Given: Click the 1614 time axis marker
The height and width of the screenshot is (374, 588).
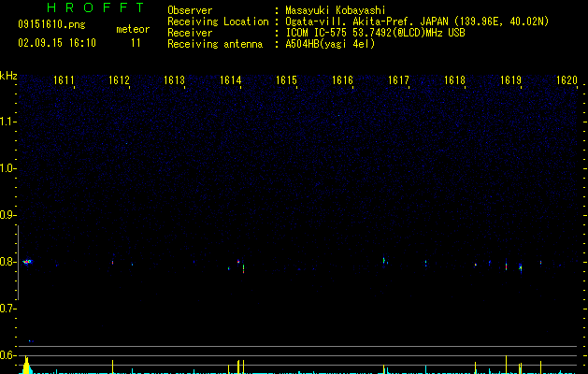Looking at the screenshot, I should 230,80.
